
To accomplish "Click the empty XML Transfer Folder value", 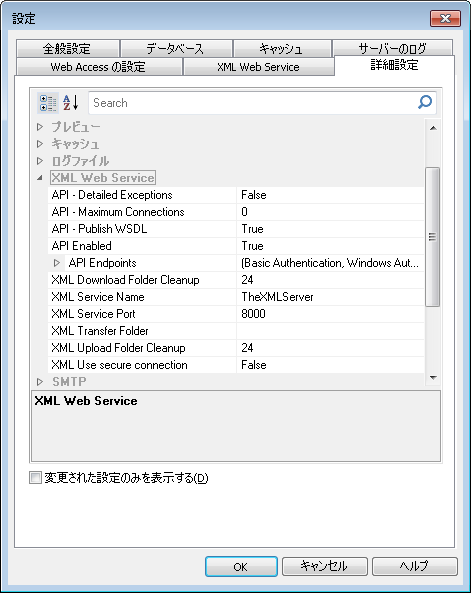I will (x=330, y=331).
